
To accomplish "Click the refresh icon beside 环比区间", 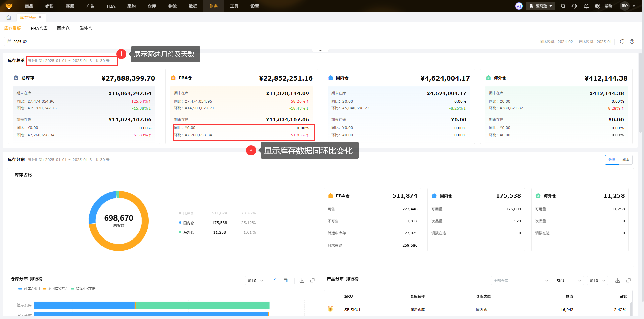I will [x=622, y=41].
